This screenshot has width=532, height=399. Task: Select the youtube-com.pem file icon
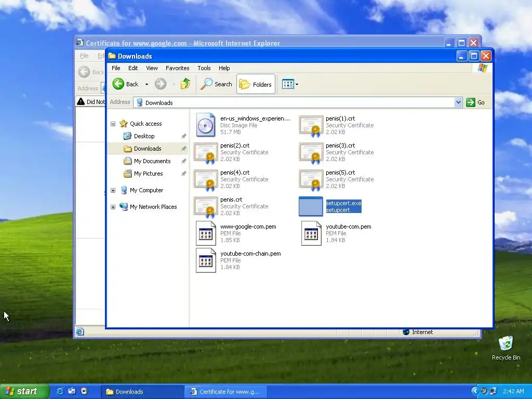tap(312, 233)
